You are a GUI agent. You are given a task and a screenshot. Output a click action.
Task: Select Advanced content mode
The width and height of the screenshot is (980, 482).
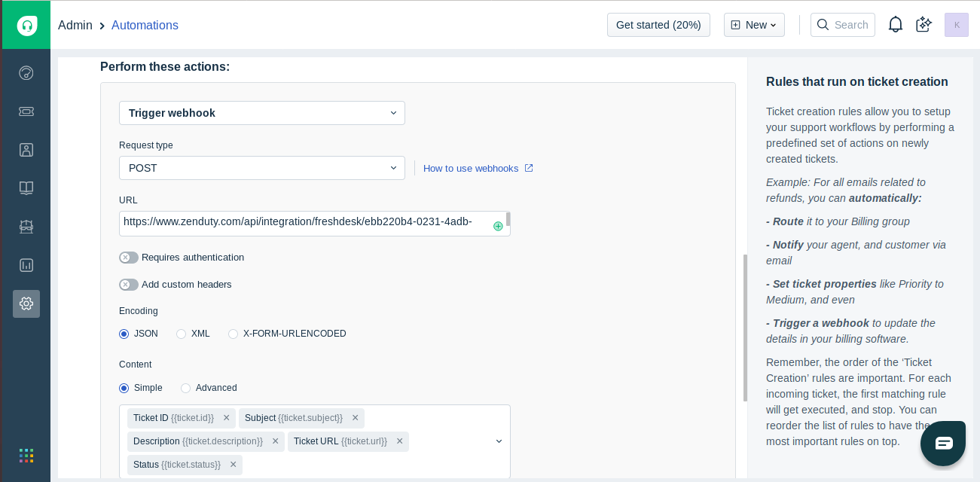click(185, 388)
